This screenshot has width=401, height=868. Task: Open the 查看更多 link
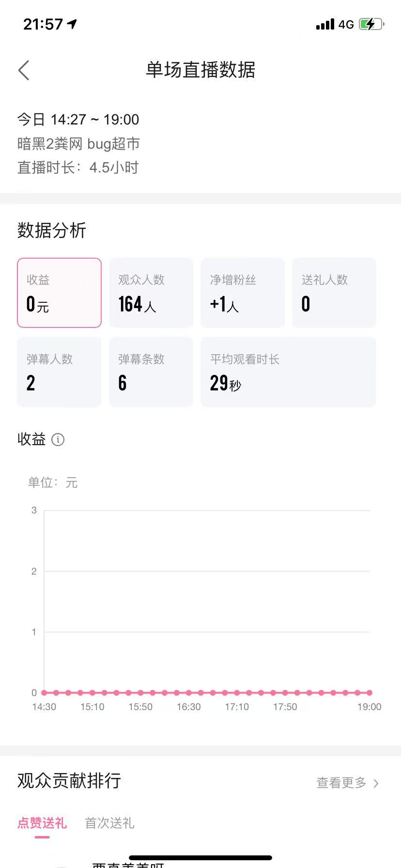341,783
